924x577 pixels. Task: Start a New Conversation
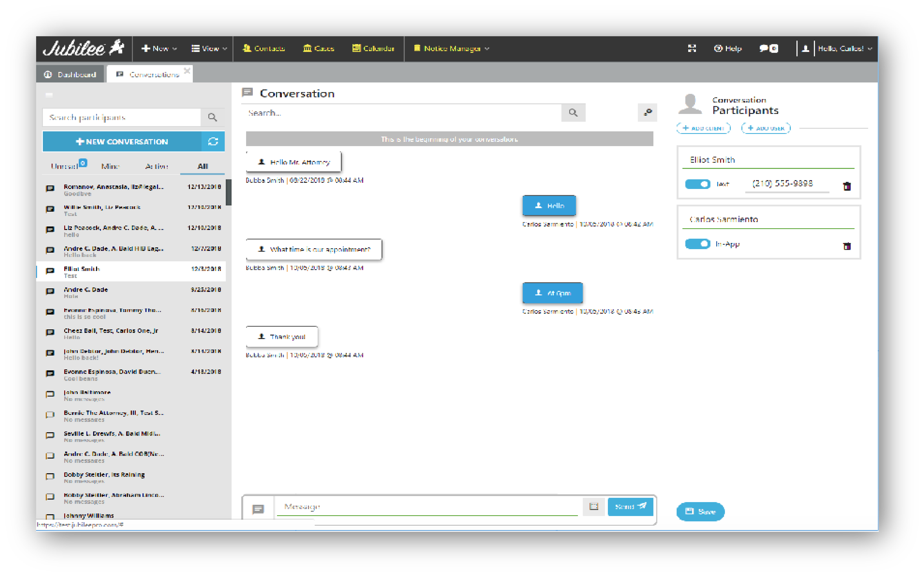coord(122,142)
